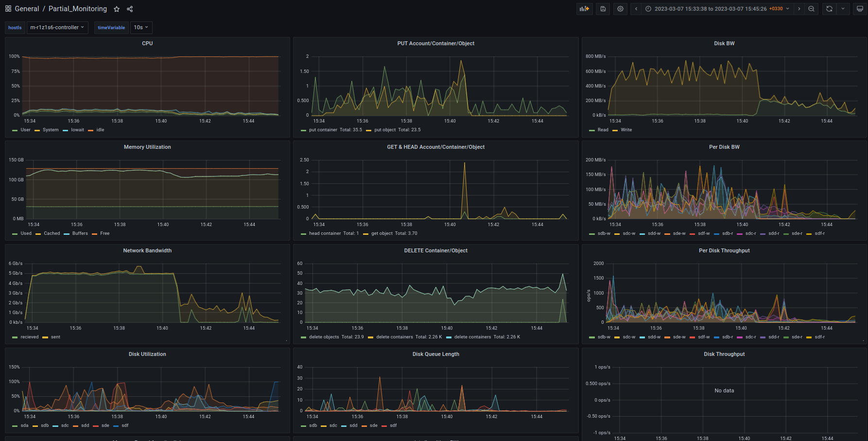Toggle the iowait series in CPU legend
This screenshot has width=868, height=441.
tap(77, 130)
